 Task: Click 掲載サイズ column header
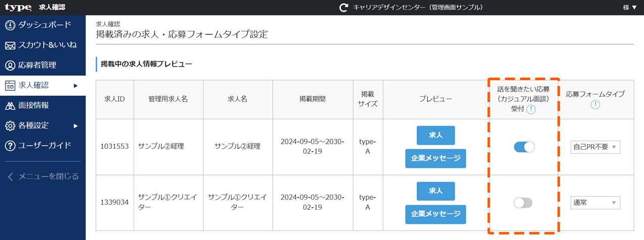[368, 99]
